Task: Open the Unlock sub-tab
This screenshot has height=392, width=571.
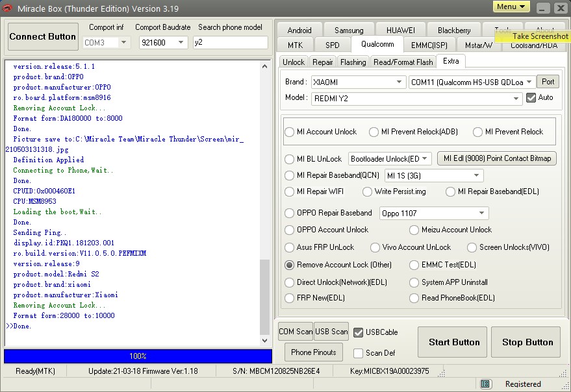Action: [x=294, y=62]
